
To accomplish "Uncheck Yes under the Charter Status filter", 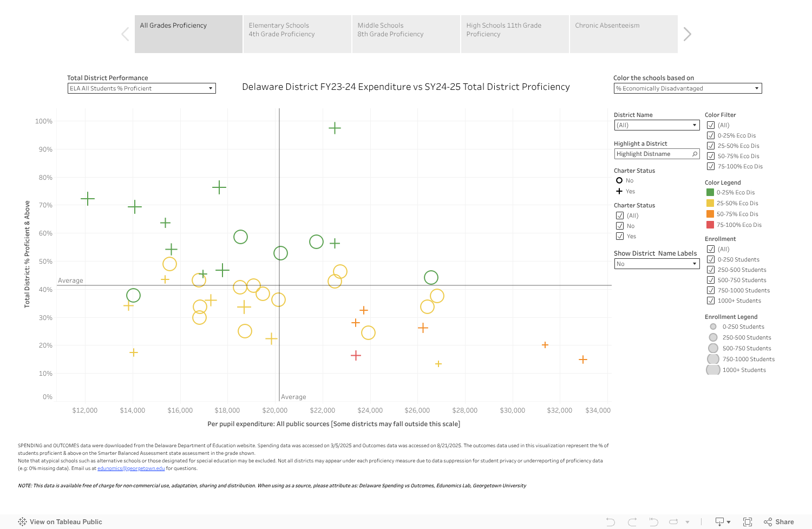I will 620,236.
